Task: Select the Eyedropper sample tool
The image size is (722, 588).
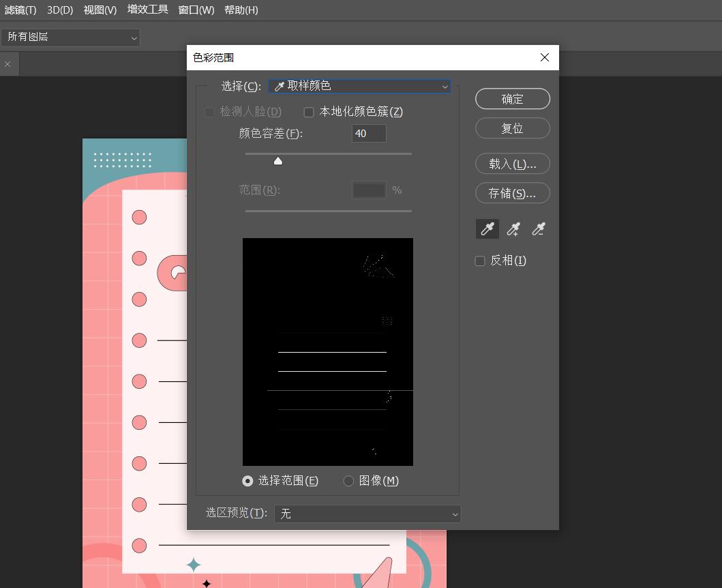Action: point(487,229)
